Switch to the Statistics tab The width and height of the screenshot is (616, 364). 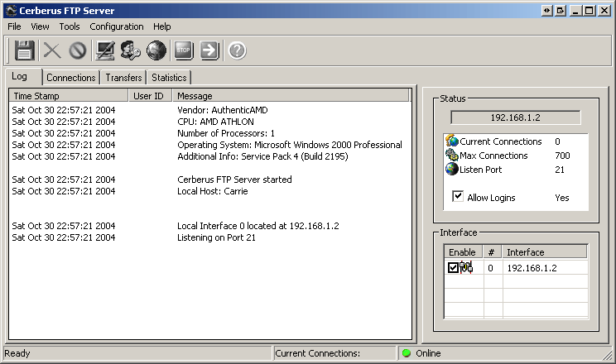click(169, 78)
